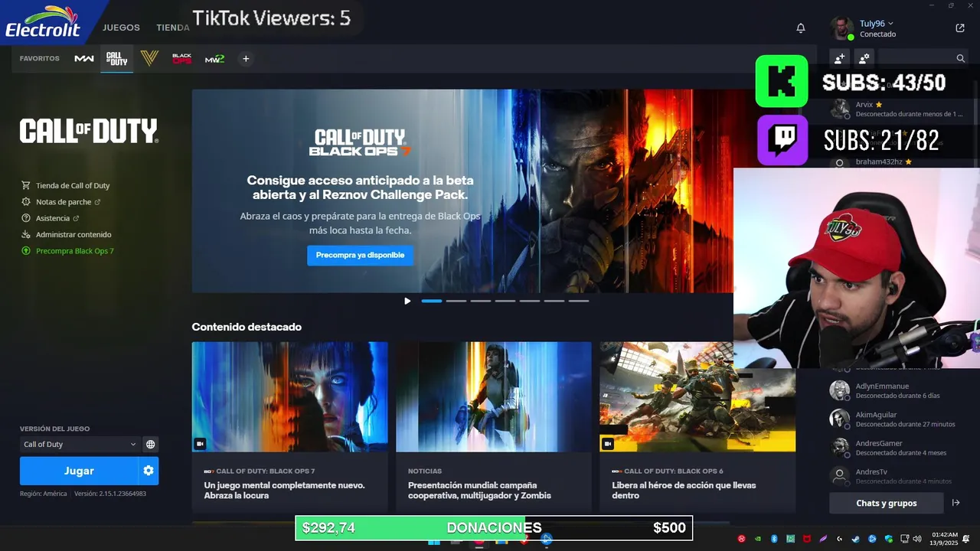The width and height of the screenshot is (980, 551).
Task: Select friend AndresGamer
Action: click(900, 448)
